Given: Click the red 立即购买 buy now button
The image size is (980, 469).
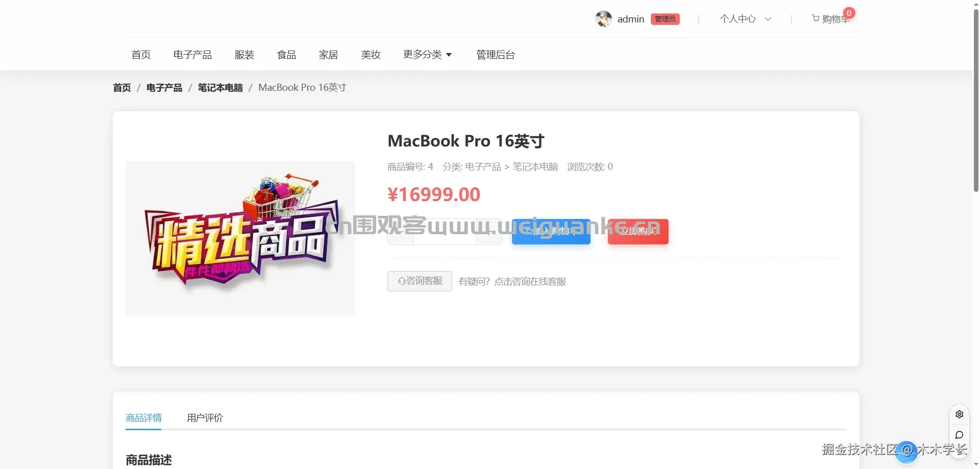Looking at the screenshot, I should tap(638, 231).
